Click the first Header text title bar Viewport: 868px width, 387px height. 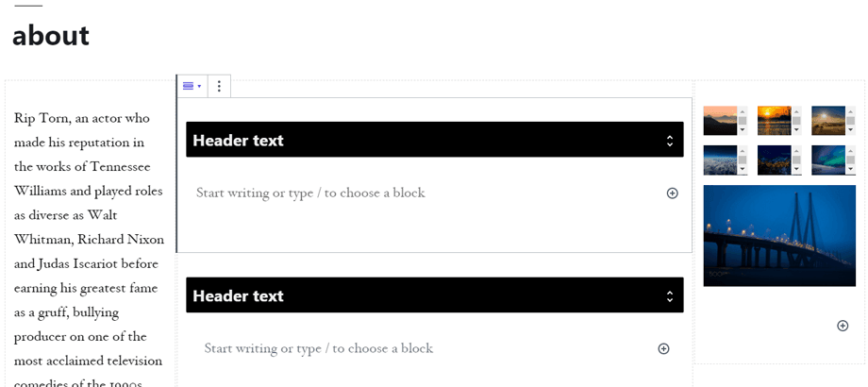click(x=425, y=140)
